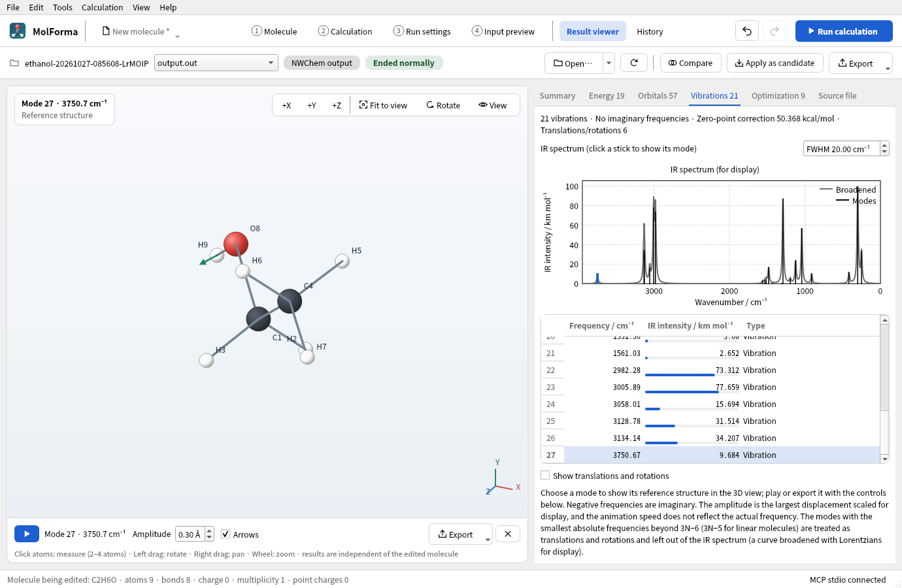Expand the top Export dropdown arrow
The width and height of the screenshot is (902, 588).
click(x=888, y=67)
